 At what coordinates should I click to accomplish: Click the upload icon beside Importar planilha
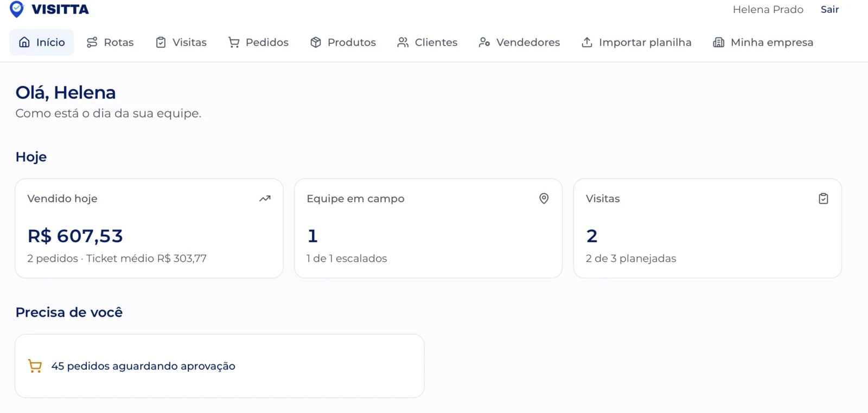coord(587,42)
